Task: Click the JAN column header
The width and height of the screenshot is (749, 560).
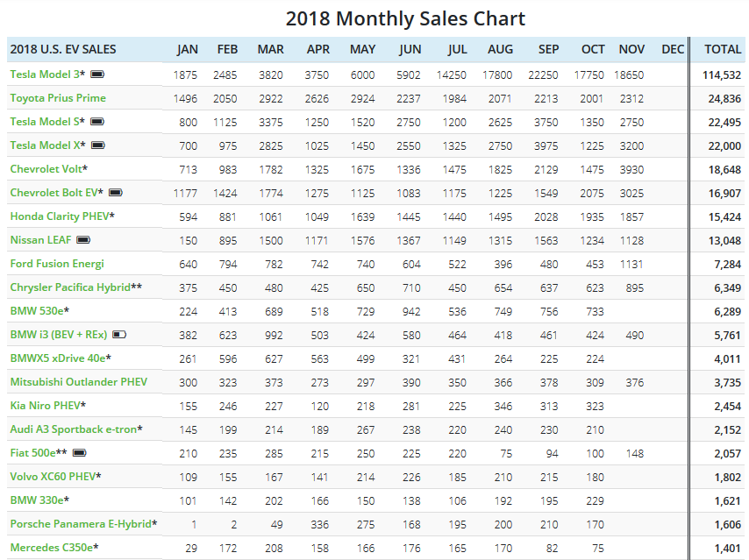Action: pyautogui.click(x=187, y=50)
